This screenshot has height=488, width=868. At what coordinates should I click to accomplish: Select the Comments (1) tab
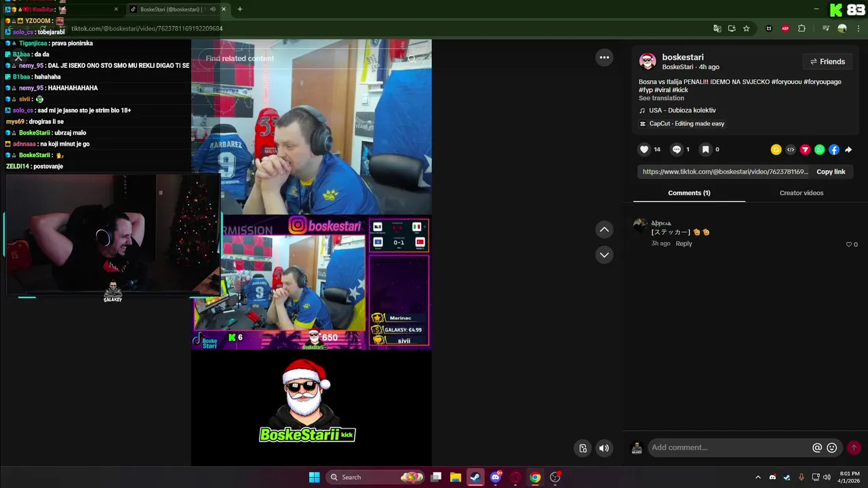[689, 193]
